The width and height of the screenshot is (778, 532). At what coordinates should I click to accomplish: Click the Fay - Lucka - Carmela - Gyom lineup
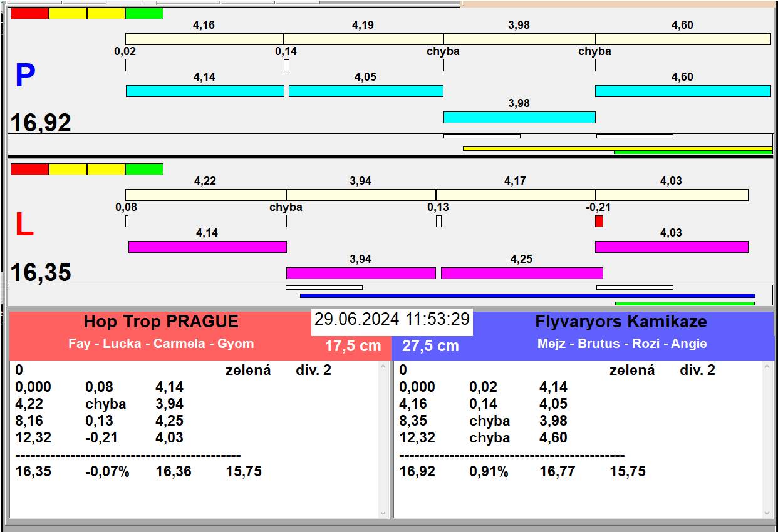(x=161, y=344)
